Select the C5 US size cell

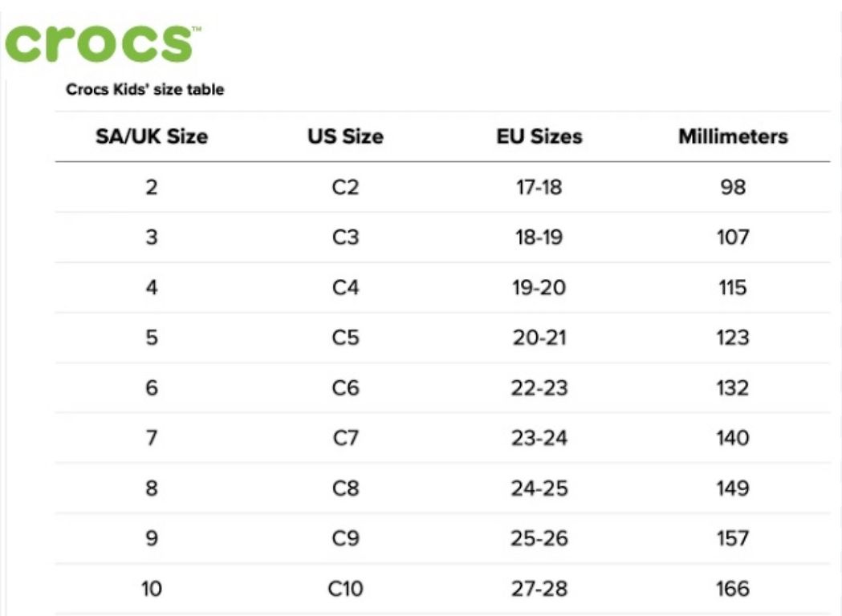(345, 338)
